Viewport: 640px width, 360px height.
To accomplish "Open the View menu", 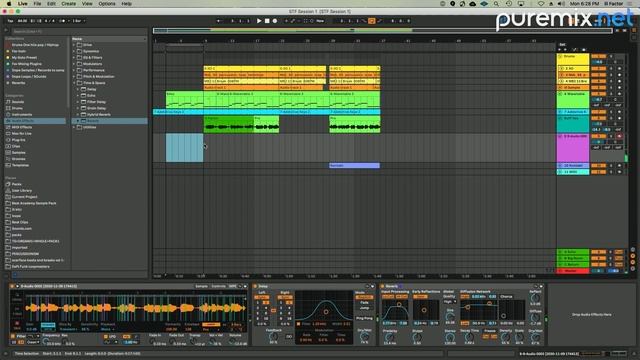I will point(87,4).
